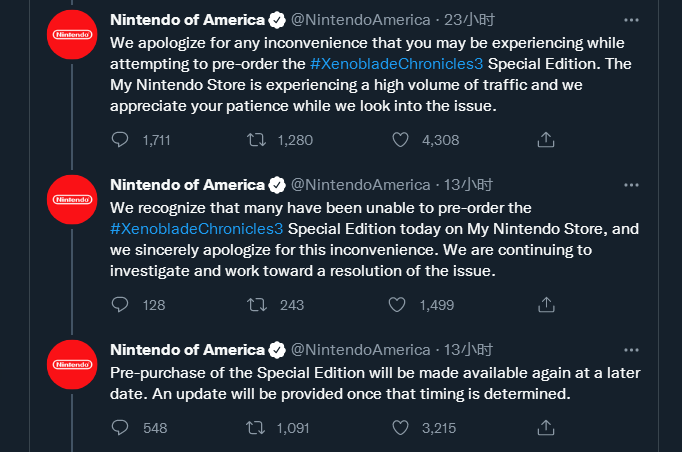Like the tweet with 3,215 likes
This screenshot has height=452, width=682.
pyautogui.click(x=400, y=428)
